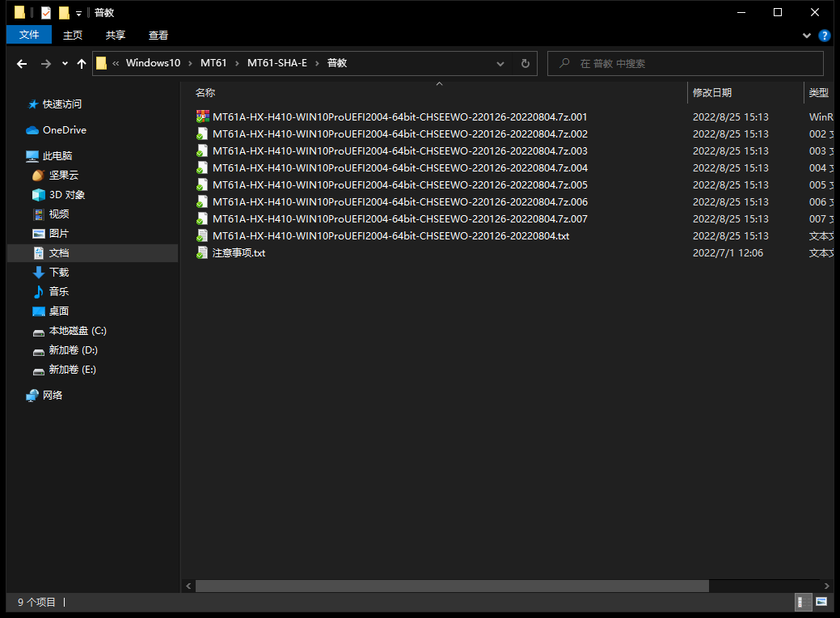Screen dimensions: 840x618
Task: Open 新加卷 (D:) drive
Action: 74,350
